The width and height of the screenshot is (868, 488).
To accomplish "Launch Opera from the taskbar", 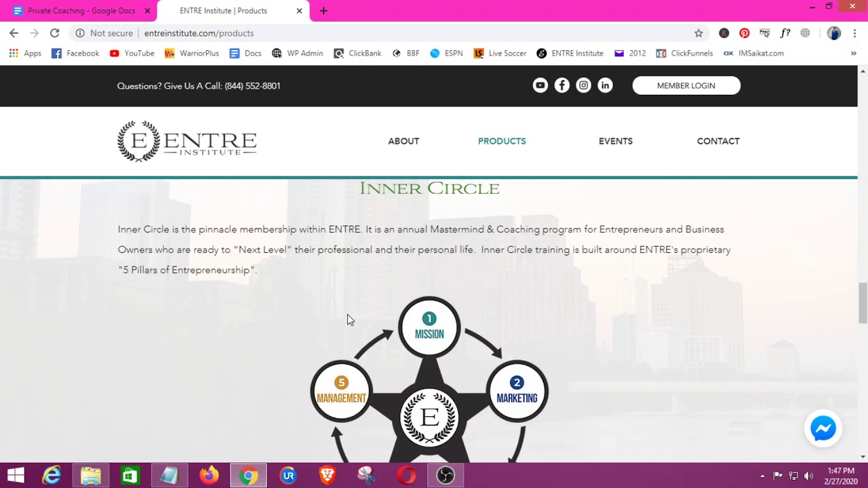I will pyautogui.click(x=406, y=476).
